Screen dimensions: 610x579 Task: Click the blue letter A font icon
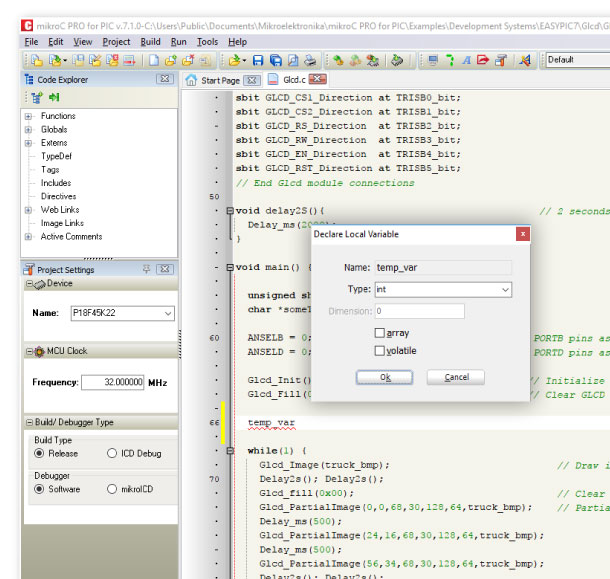466,60
